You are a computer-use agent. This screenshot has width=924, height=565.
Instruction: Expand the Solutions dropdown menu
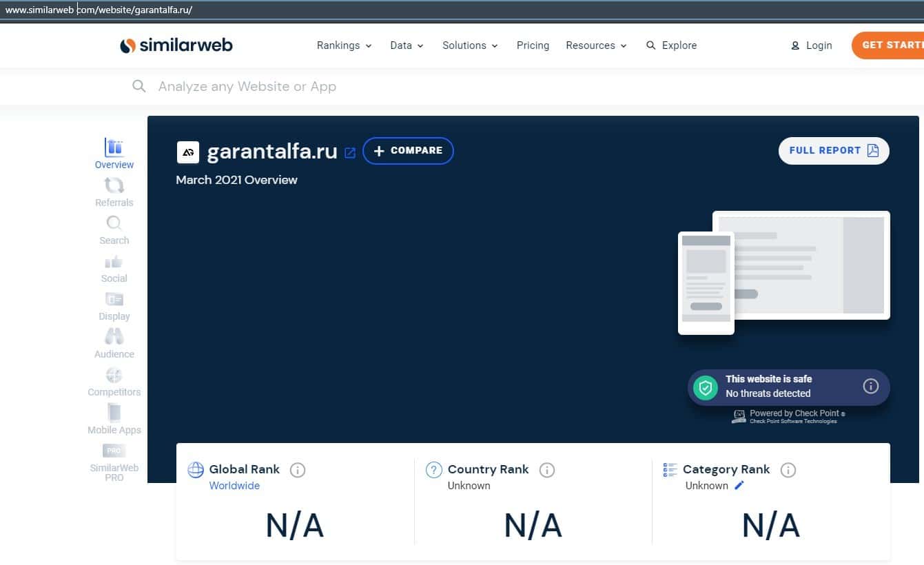pos(471,45)
